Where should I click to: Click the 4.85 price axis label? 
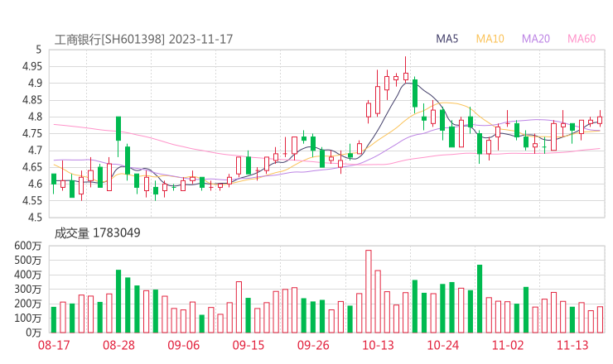pos(32,100)
